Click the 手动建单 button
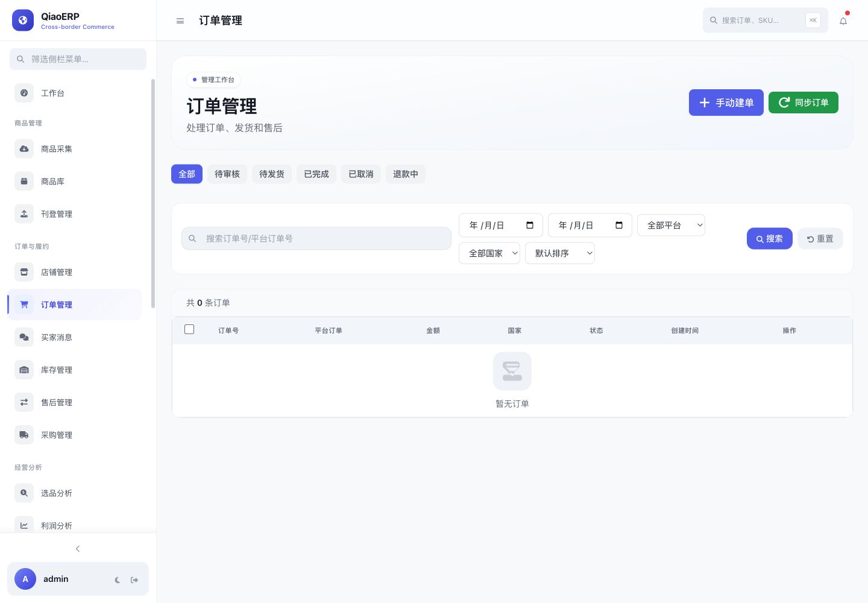This screenshot has width=868, height=603. click(x=726, y=103)
